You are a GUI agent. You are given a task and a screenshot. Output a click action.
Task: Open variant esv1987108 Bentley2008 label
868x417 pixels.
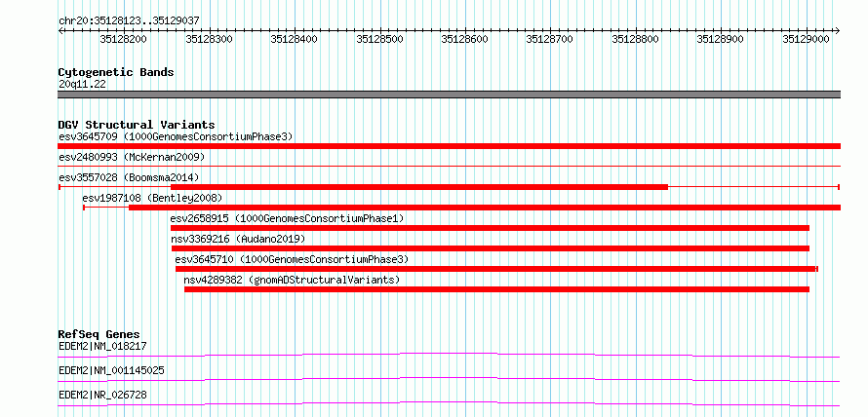tap(152, 198)
